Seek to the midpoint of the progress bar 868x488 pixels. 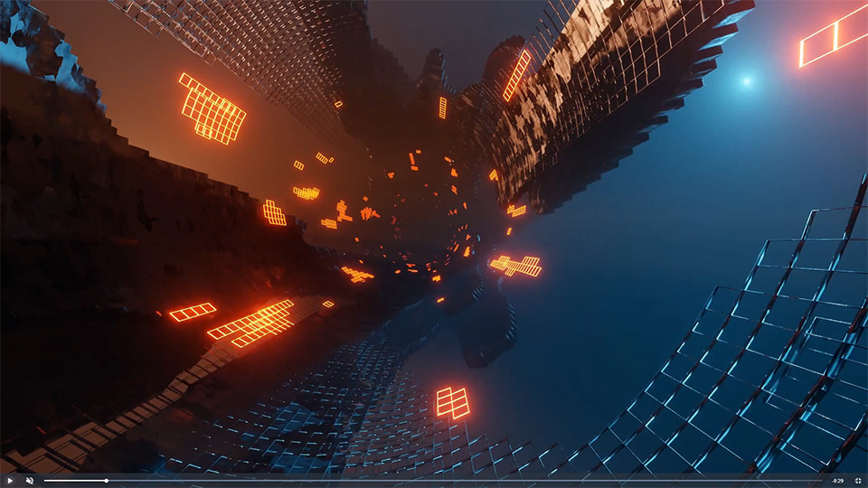tap(432, 481)
